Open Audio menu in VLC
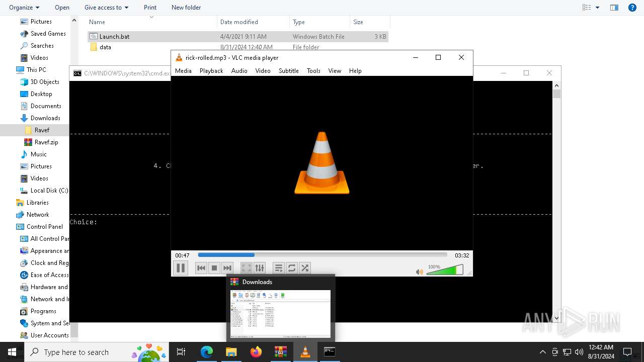 coord(239,71)
